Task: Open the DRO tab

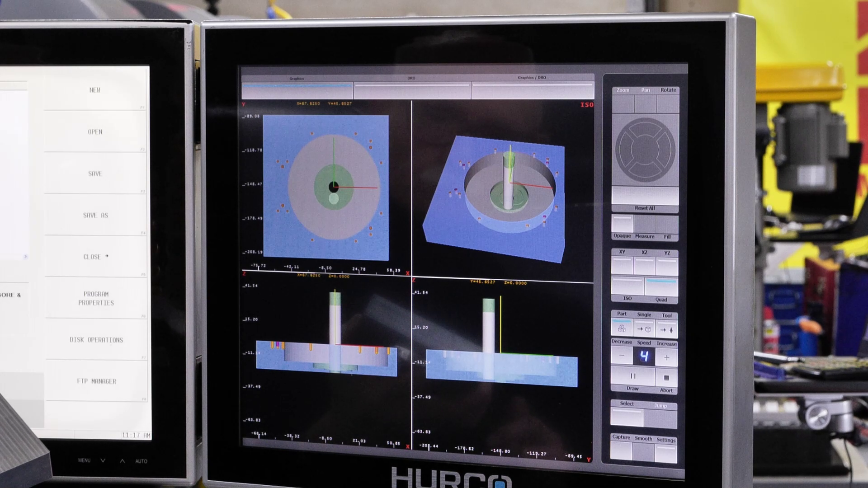Action: (411, 90)
